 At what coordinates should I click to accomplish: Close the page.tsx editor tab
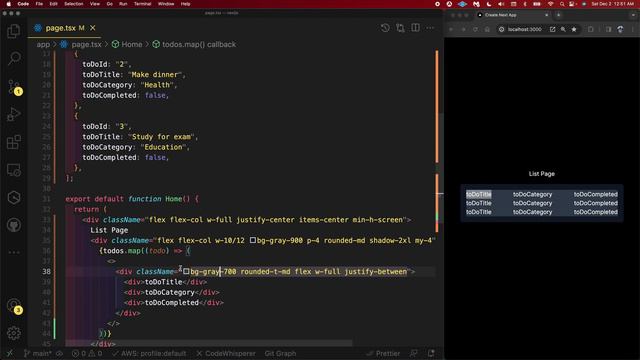click(x=93, y=28)
